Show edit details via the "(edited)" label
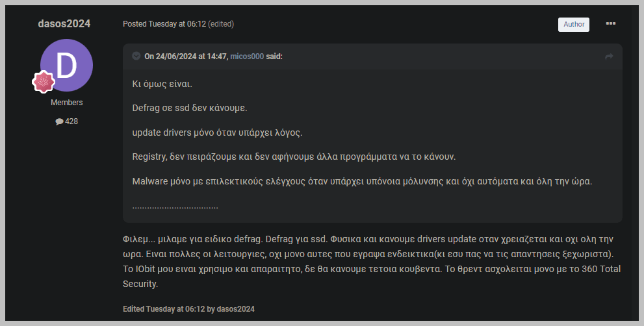Viewport: 644px width, 326px height. click(x=221, y=24)
